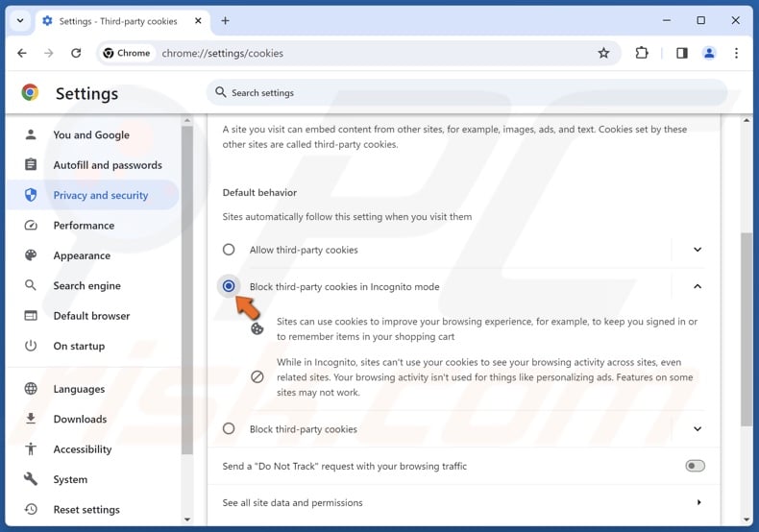
Task: Click the globe icon for Languages
Action: [x=31, y=388]
